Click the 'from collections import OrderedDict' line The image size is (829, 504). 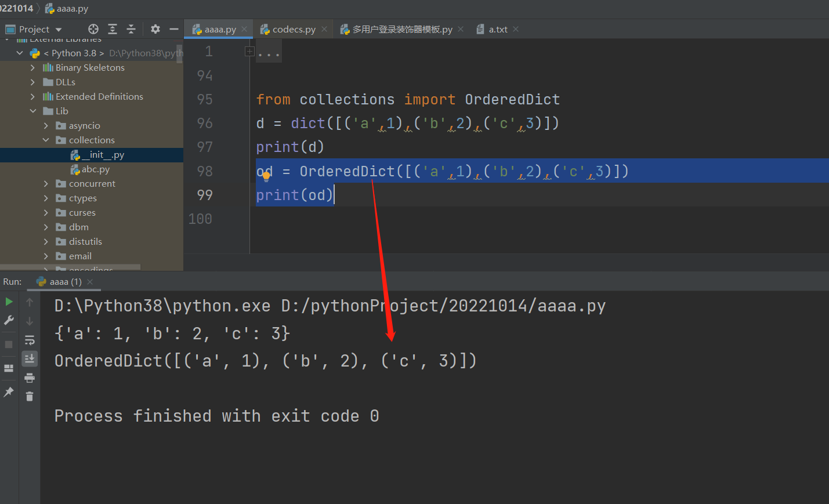pyautogui.click(x=408, y=99)
